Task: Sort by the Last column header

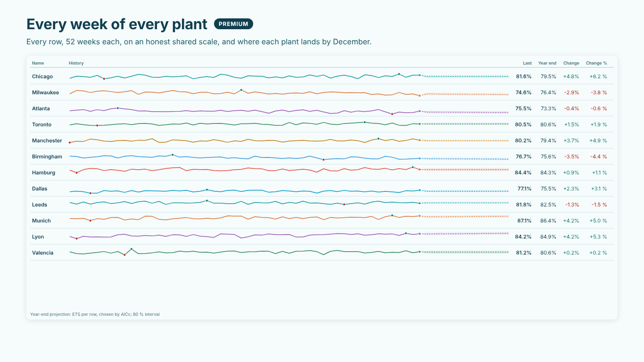Action: point(527,63)
